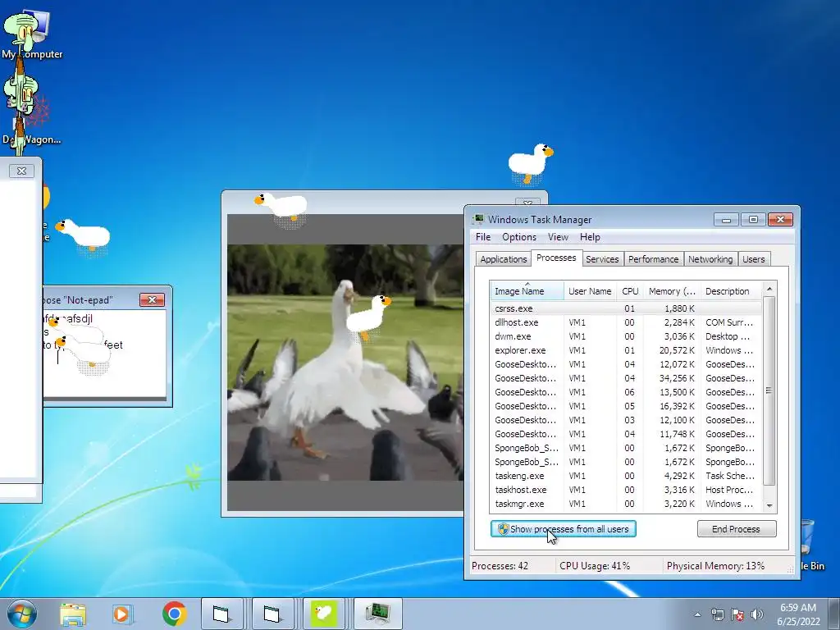840x630 pixels.
Task: Launch Google Chrome from the taskbar
Action: tap(174, 614)
